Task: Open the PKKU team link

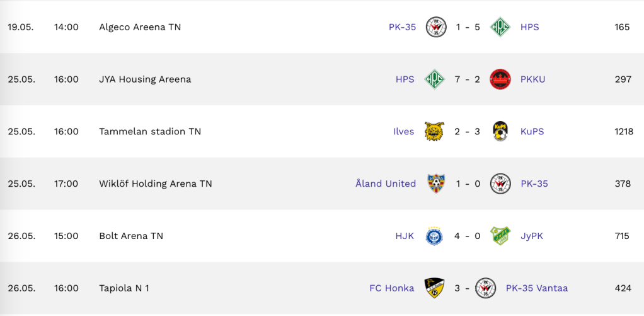Action: tap(532, 79)
